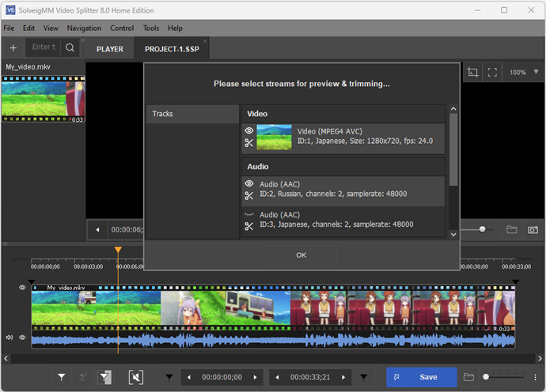Image resolution: width=546 pixels, height=392 pixels.
Task: Open the Tools menu
Action: (151, 28)
